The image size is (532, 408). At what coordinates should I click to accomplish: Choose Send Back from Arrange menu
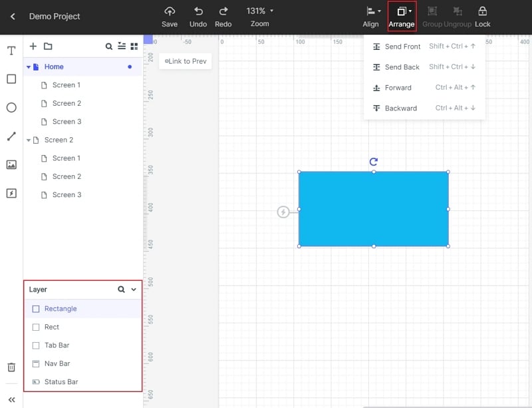(x=424, y=67)
